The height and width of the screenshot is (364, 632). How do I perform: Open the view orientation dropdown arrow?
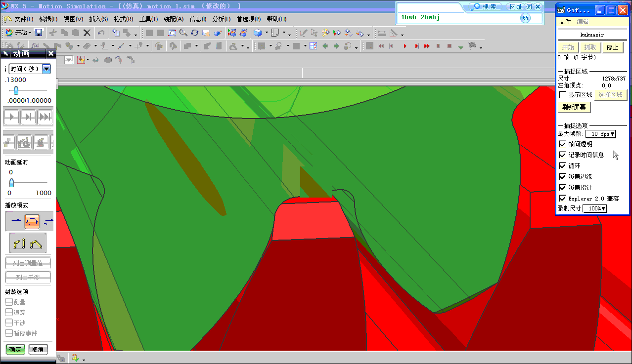[x=284, y=33]
